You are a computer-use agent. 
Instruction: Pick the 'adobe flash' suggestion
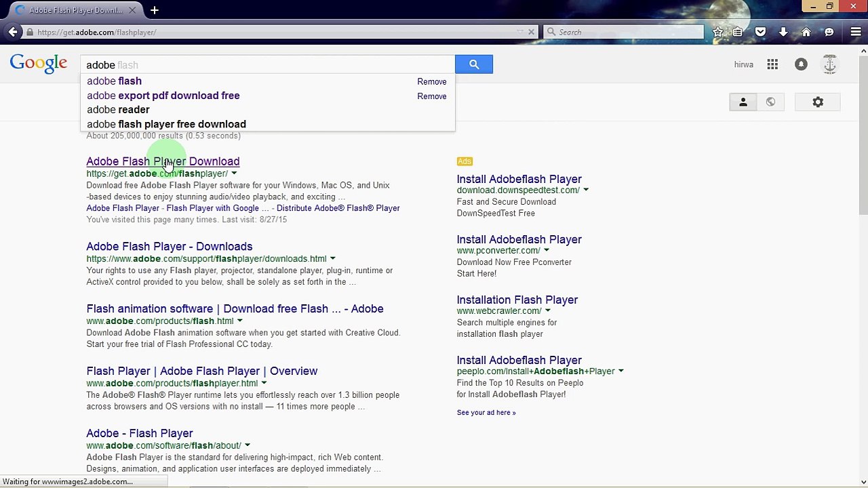click(x=114, y=81)
